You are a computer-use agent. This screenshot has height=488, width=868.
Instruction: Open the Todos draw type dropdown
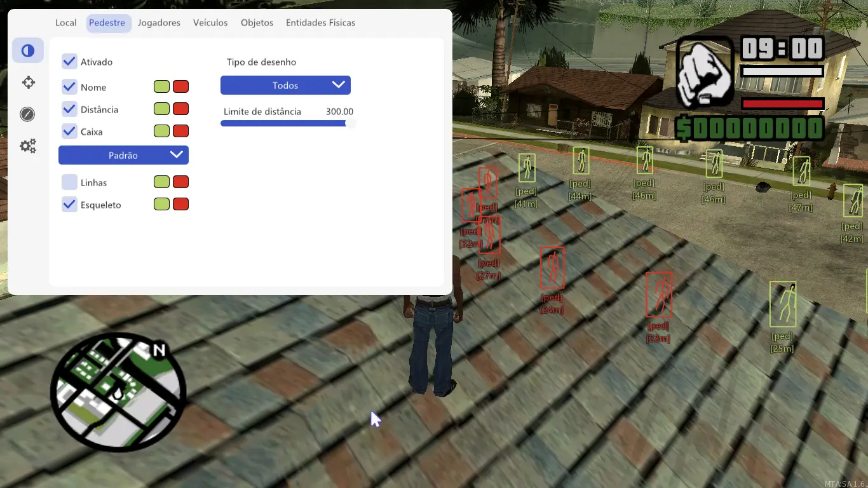pos(285,85)
